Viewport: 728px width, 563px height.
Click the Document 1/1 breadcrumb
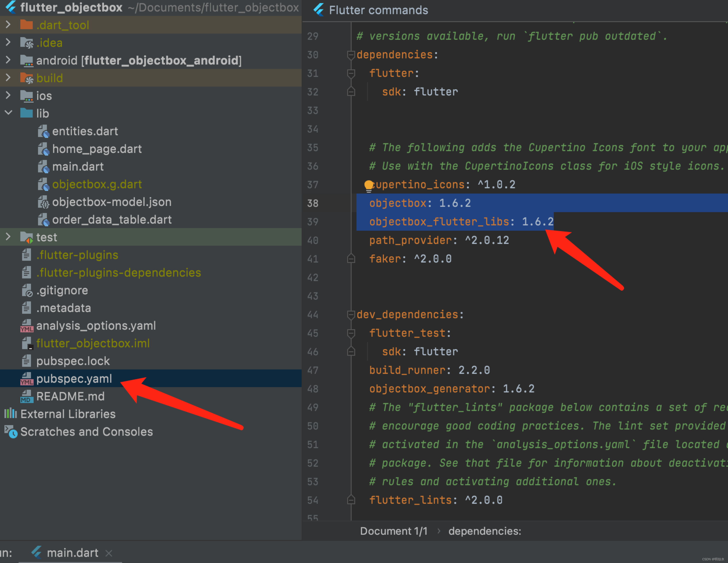(x=393, y=531)
